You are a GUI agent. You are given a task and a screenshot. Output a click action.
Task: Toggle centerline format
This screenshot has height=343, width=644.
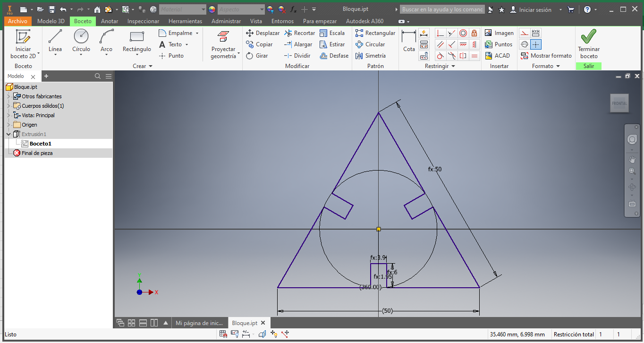(524, 44)
